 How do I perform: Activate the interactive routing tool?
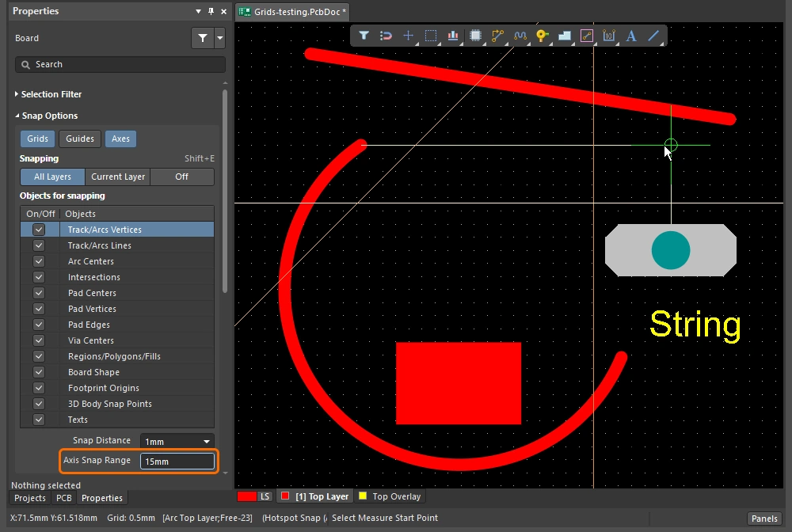point(497,36)
